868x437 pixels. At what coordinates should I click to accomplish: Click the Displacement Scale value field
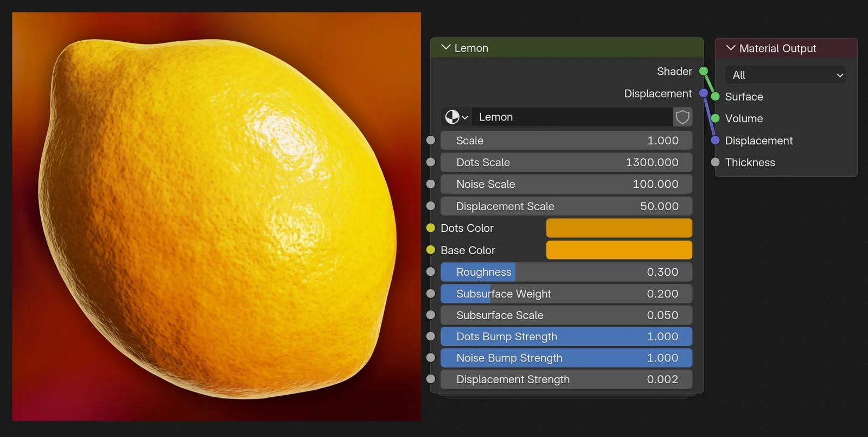(x=566, y=206)
